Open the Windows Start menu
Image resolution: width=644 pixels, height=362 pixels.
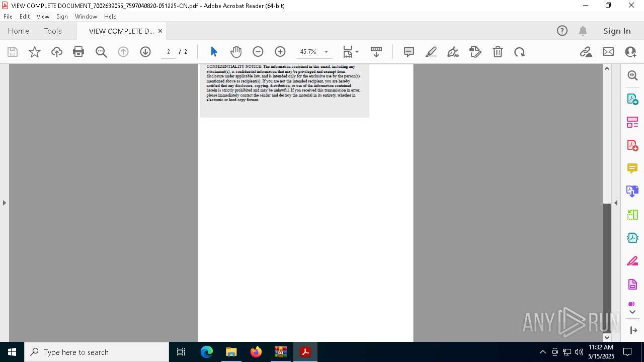(12, 352)
